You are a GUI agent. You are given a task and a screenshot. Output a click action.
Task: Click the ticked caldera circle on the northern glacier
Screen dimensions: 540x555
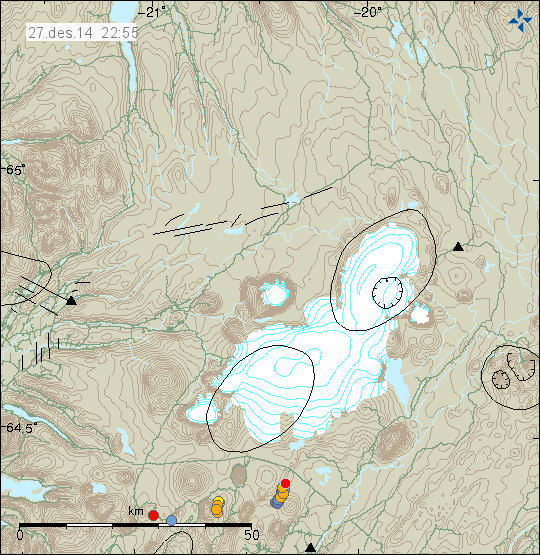pos(387,293)
